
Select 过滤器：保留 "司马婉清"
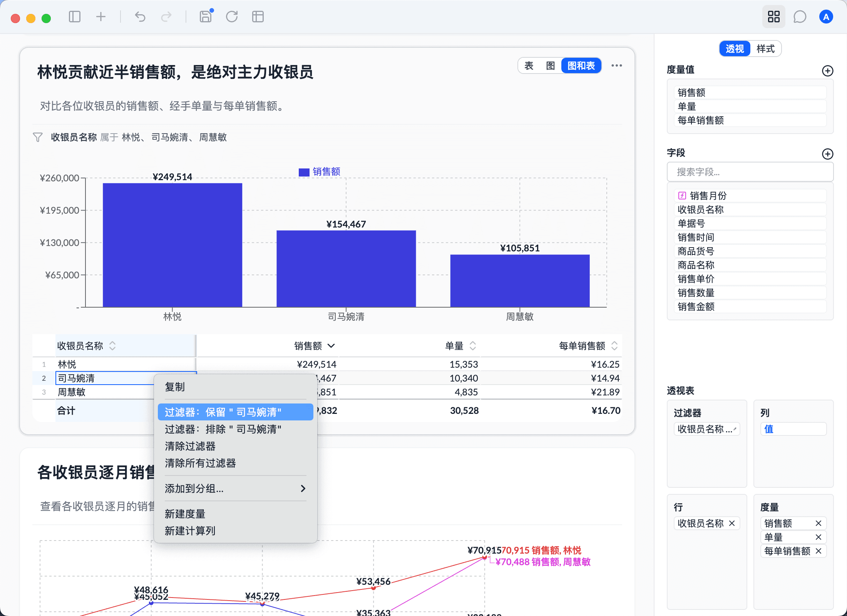(x=235, y=412)
